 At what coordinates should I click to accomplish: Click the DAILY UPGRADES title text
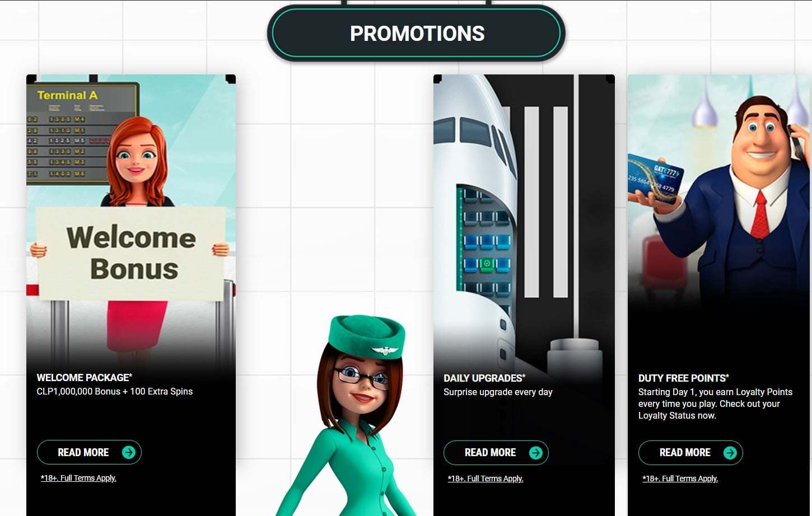pyautogui.click(x=484, y=378)
